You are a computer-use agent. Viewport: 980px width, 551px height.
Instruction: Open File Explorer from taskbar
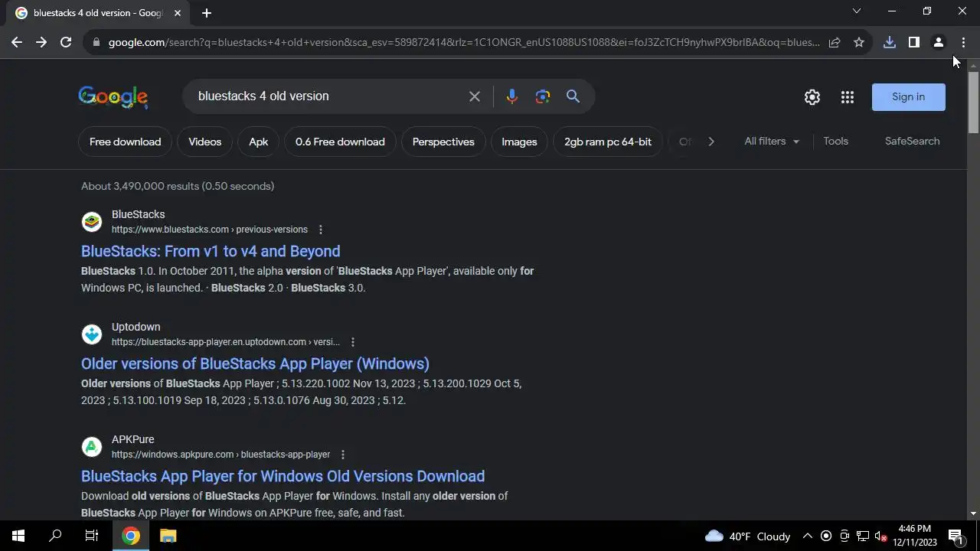point(168,536)
